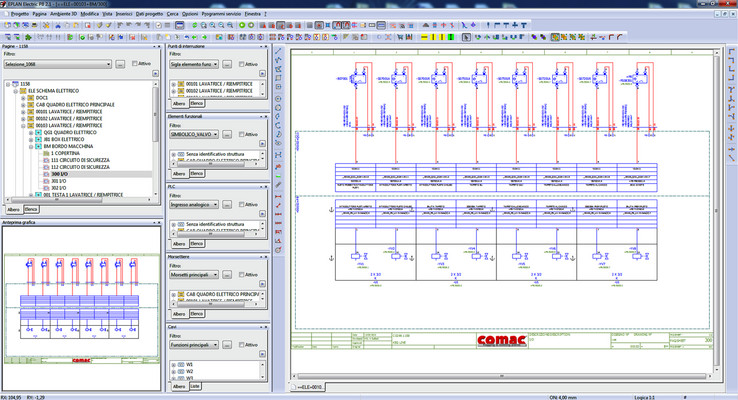Image resolution: width=738 pixels, height=400 pixels.
Task: Switch to Elenco tab in Pagine panel
Action: 31,209
